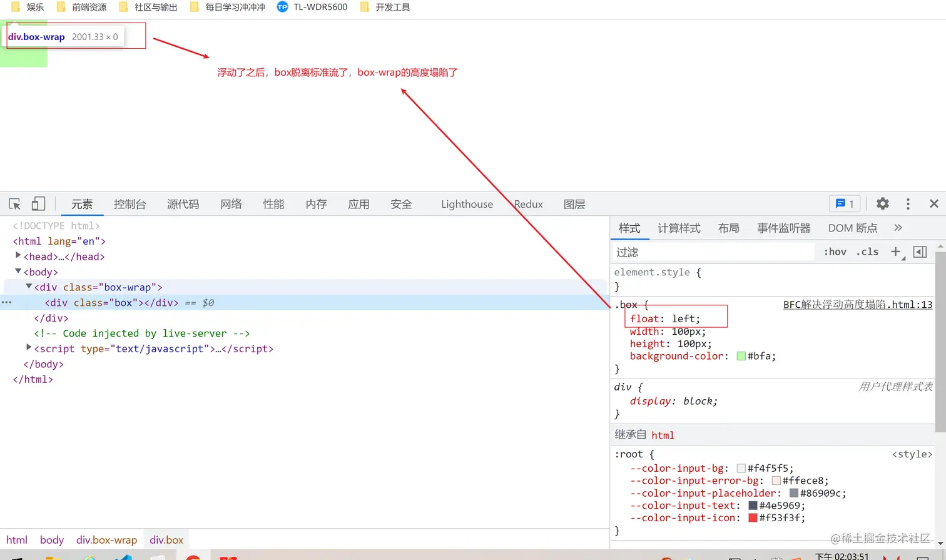The width and height of the screenshot is (946, 560).
Task: Switch to the 源代码 tab
Action: point(183,204)
